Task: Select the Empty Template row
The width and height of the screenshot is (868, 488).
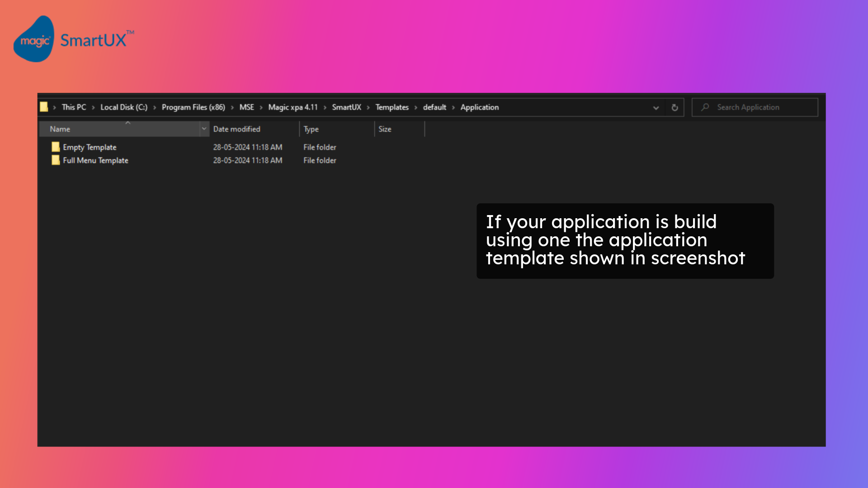Action: (89, 147)
